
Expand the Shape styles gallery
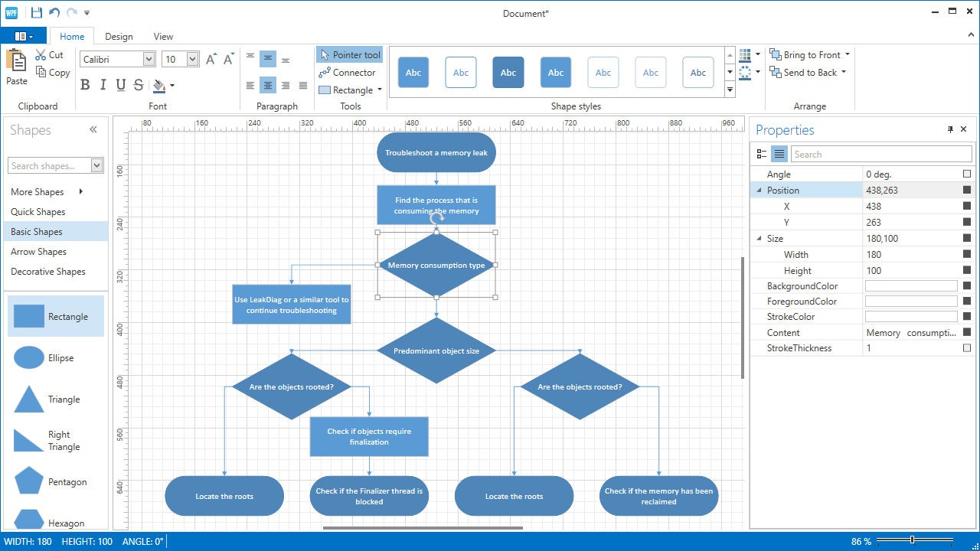click(x=730, y=90)
